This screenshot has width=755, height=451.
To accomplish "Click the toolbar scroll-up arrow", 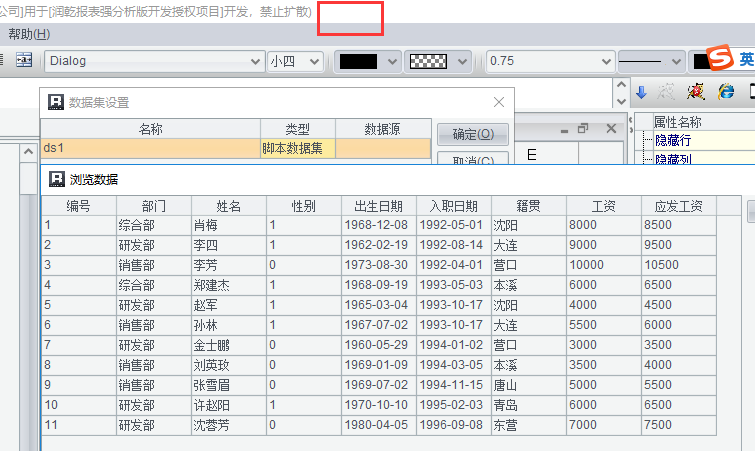I will 621,85.
